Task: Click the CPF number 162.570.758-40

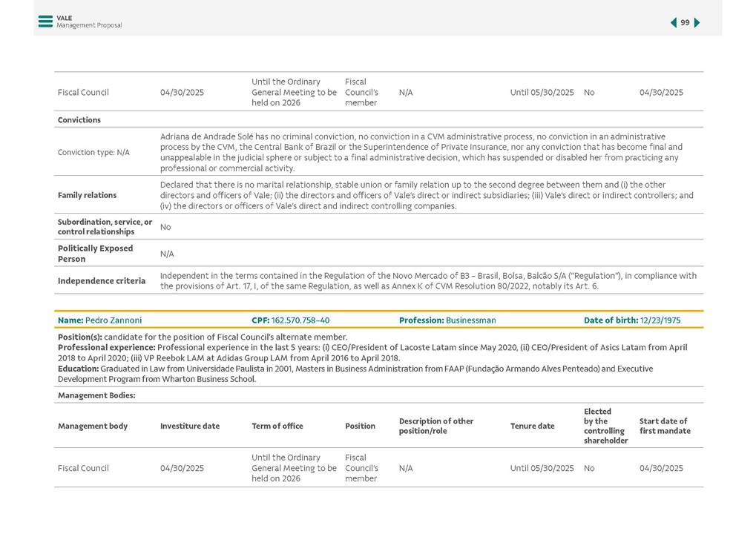Action: (300, 320)
